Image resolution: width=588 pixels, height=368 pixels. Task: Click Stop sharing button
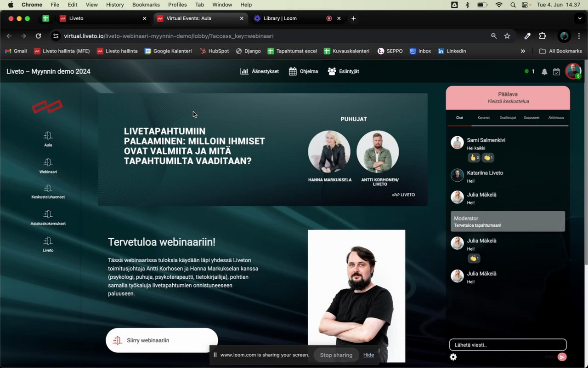[336, 355]
